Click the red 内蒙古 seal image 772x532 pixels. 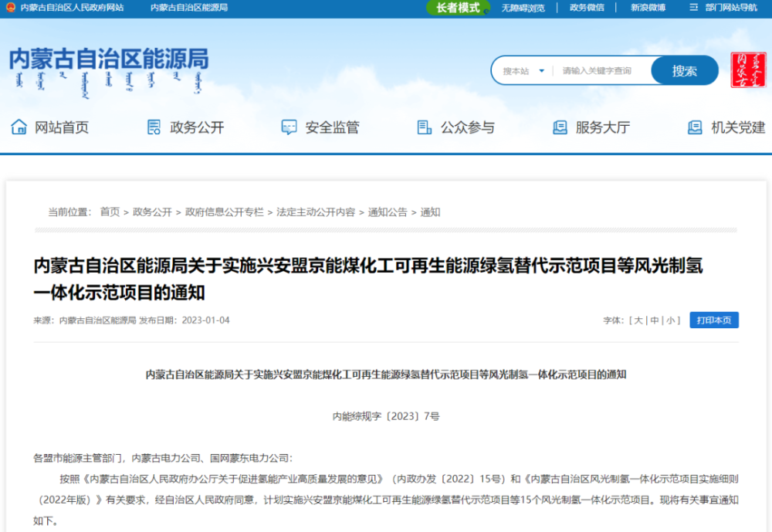[748, 70]
